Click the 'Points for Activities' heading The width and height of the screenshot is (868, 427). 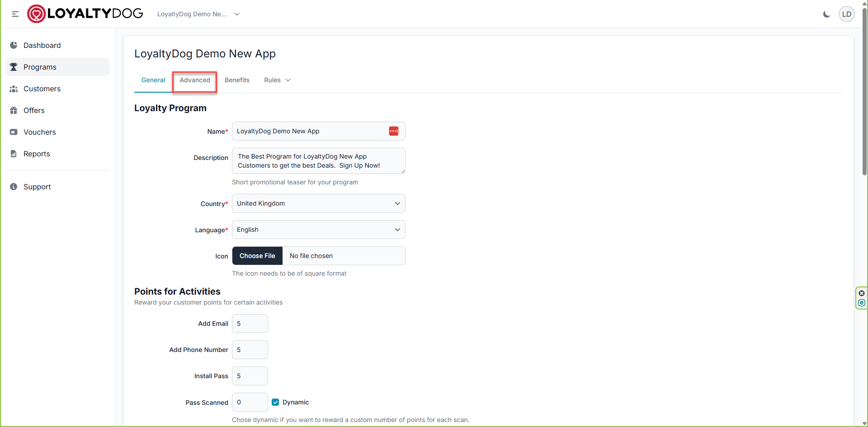pyautogui.click(x=177, y=291)
